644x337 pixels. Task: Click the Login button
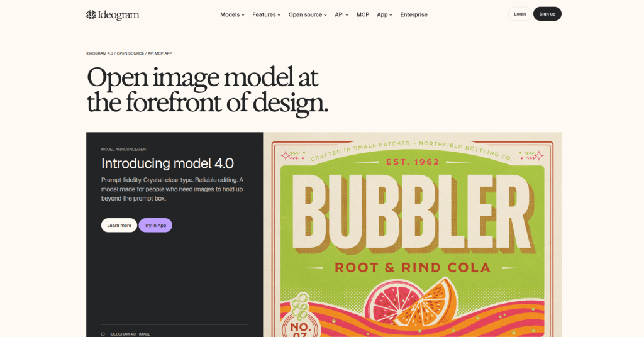pyautogui.click(x=519, y=14)
